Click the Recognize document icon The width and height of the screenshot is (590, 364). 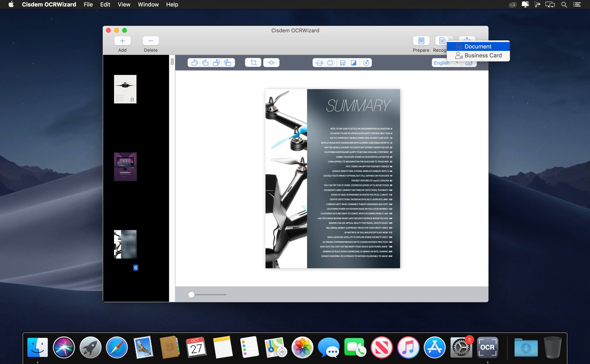pos(442,41)
